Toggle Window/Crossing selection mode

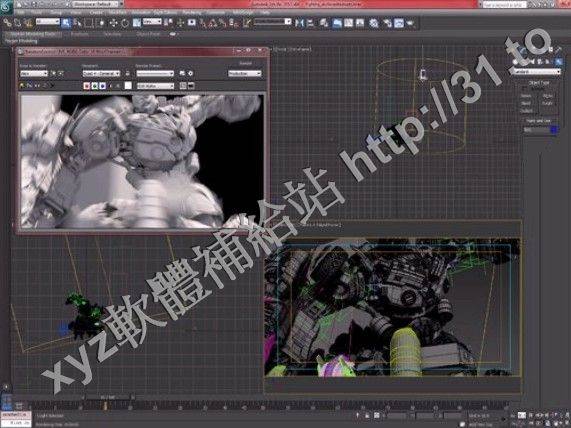[101, 23]
